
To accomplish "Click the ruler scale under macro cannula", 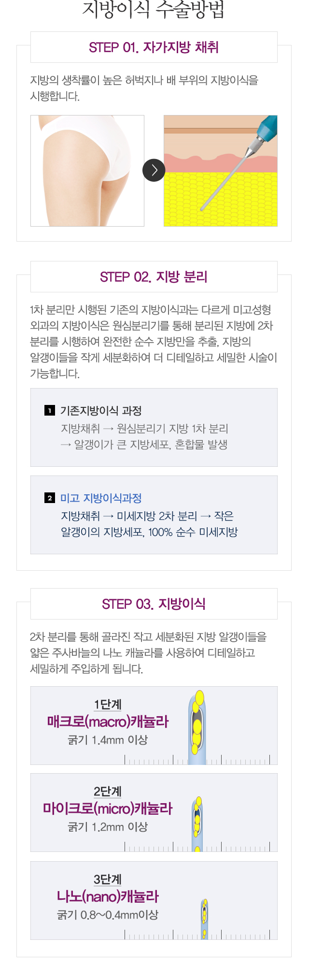I will click(197, 760).
